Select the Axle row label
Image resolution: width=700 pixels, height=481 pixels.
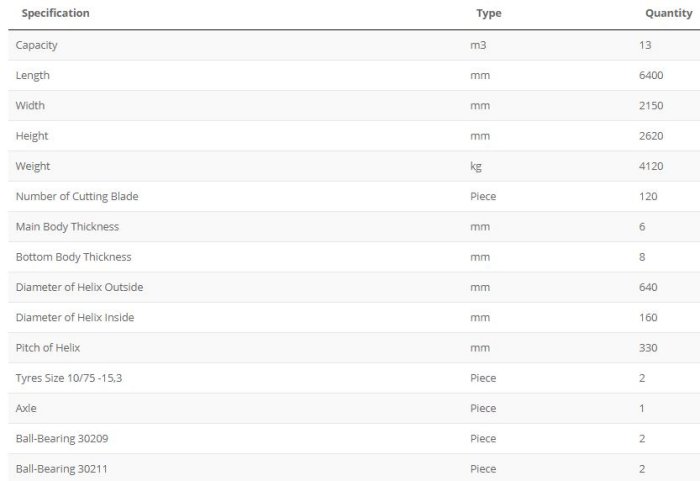(x=26, y=408)
